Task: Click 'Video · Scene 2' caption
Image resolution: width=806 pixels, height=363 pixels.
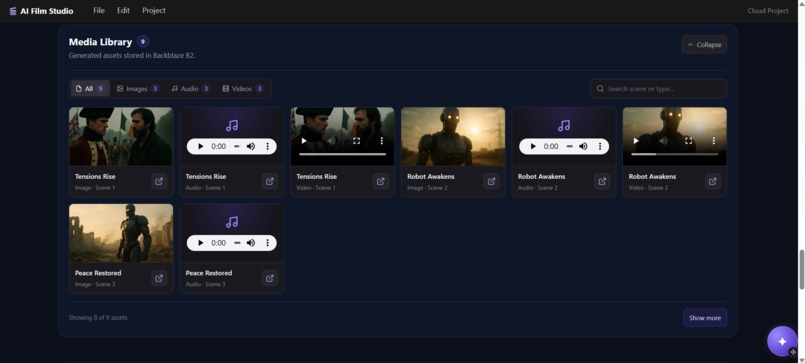Action: (648, 188)
